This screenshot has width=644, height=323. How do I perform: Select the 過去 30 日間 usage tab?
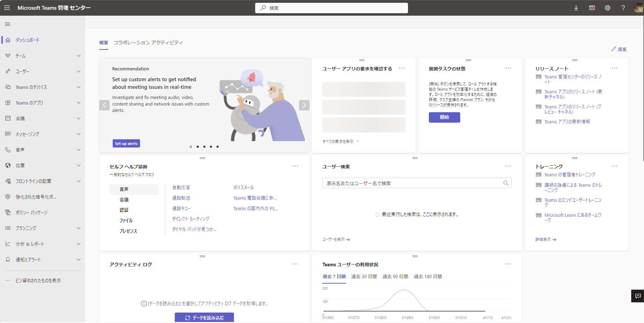coord(364,277)
